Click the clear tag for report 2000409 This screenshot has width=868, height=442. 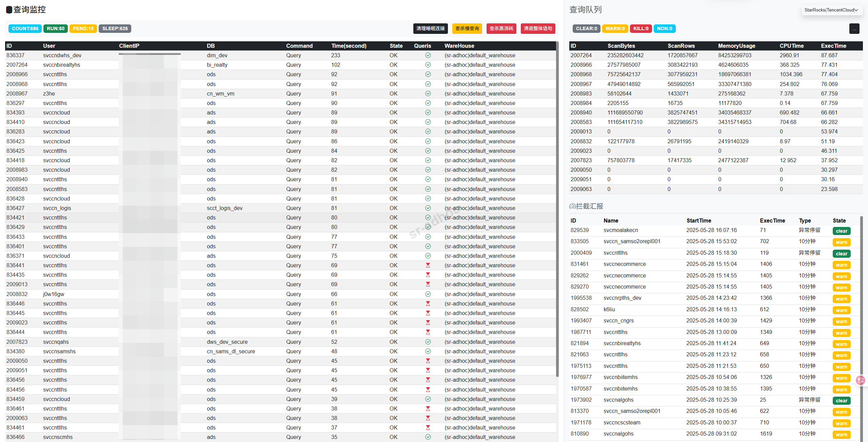(x=841, y=254)
